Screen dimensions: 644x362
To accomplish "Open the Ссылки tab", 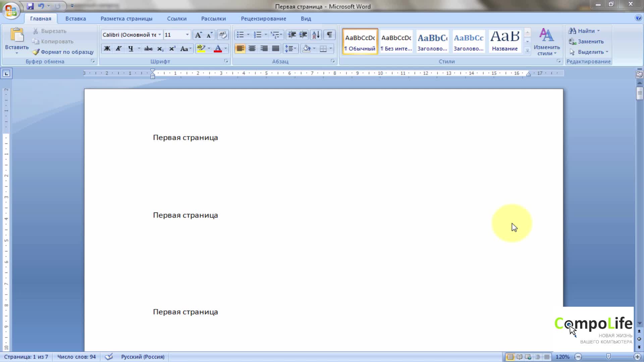I will tap(177, 19).
